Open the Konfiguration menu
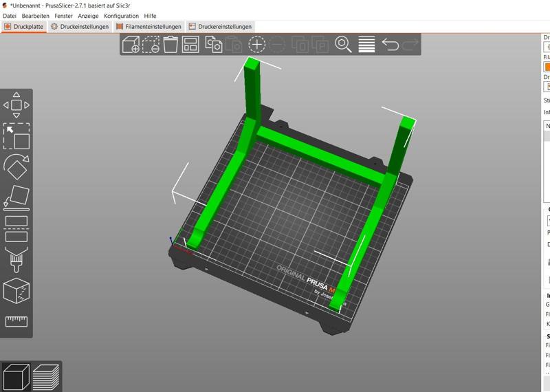This screenshot has height=392, width=550. click(x=122, y=16)
